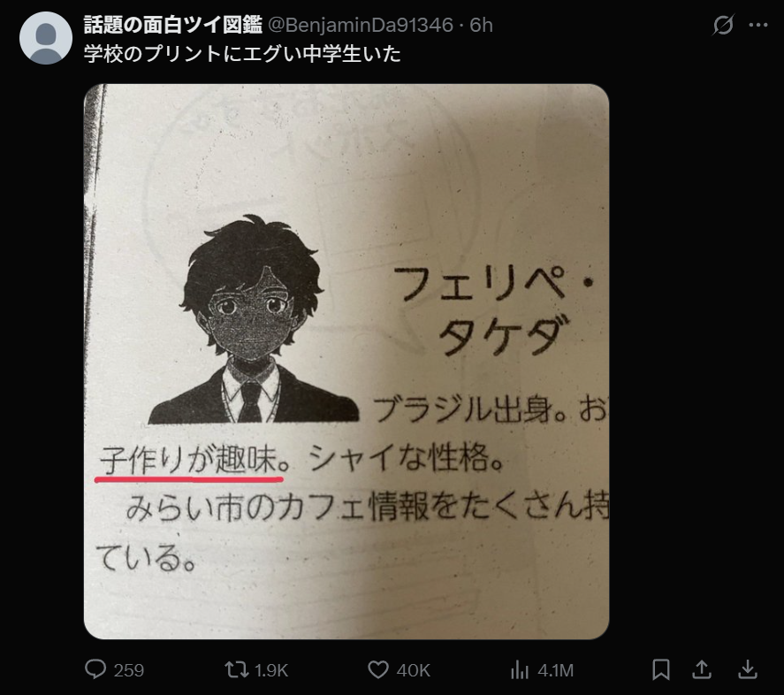View tweet analytics bar chart icon

click(520, 669)
